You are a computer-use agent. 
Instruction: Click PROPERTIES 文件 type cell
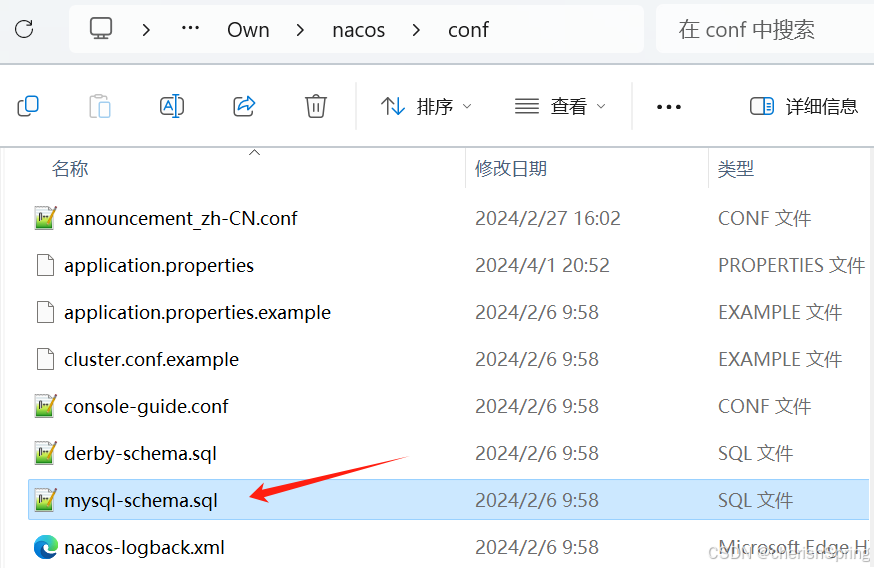pos(791,265)
